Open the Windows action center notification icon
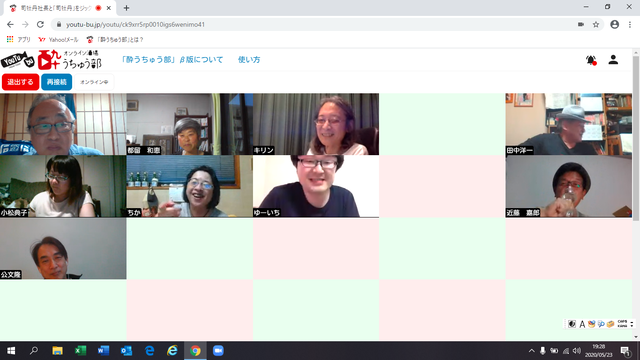 click(625, 351)
